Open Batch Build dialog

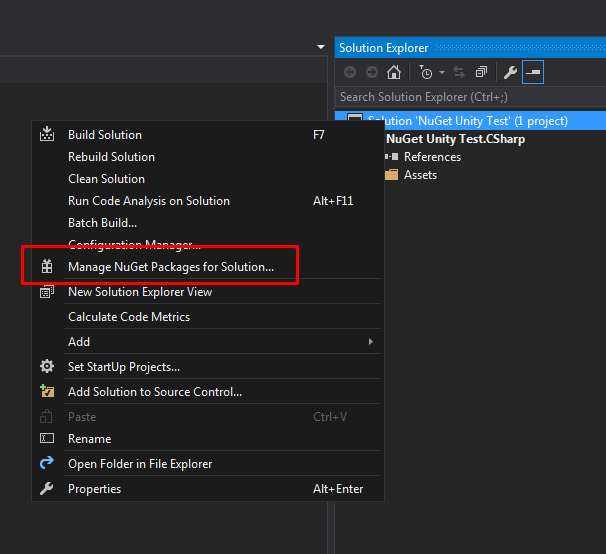tap(208, 223)
